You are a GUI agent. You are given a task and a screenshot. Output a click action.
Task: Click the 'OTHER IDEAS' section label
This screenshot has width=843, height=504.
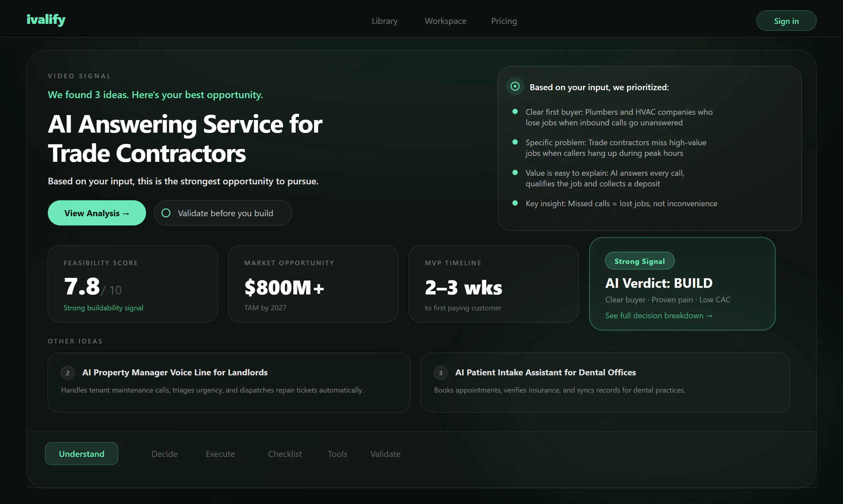pos(75,341)
